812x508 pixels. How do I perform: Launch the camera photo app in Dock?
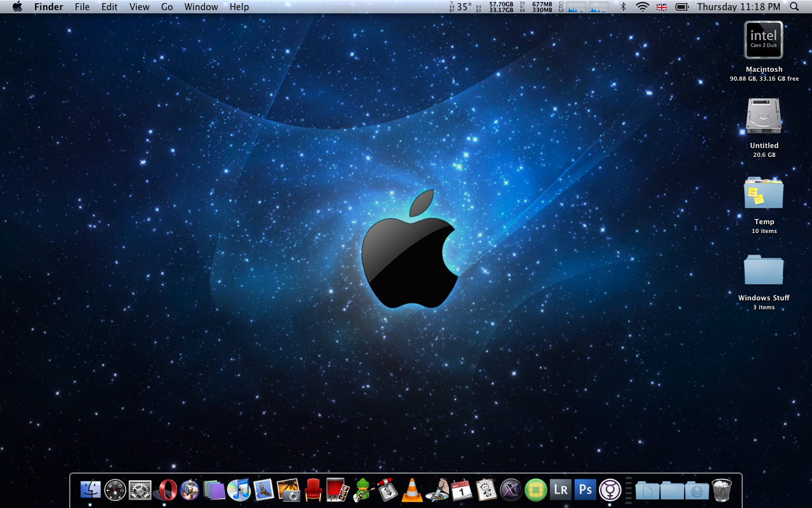289,490
